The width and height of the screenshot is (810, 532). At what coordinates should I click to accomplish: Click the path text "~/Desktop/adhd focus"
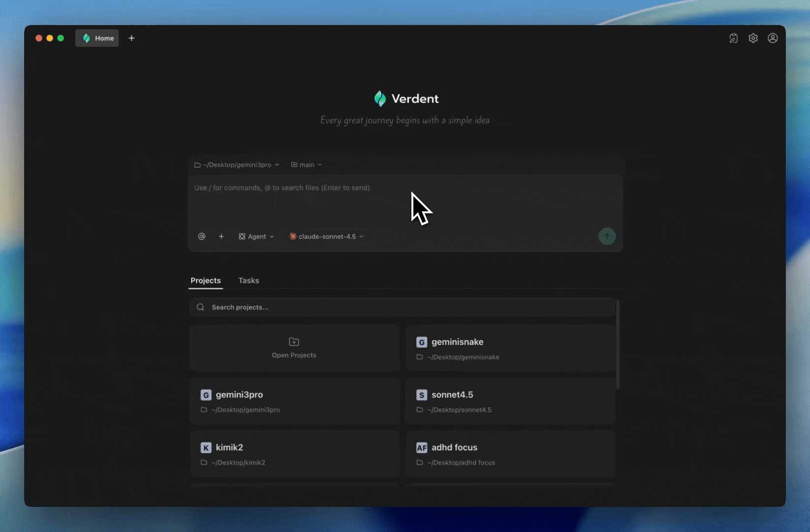pyautogui.click(x=461, y=463)
